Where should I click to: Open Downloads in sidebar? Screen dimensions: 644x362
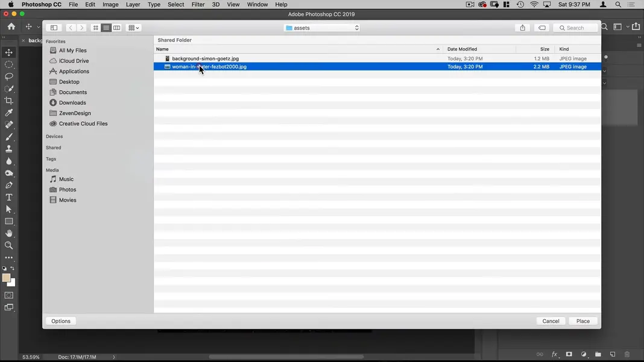72,102
